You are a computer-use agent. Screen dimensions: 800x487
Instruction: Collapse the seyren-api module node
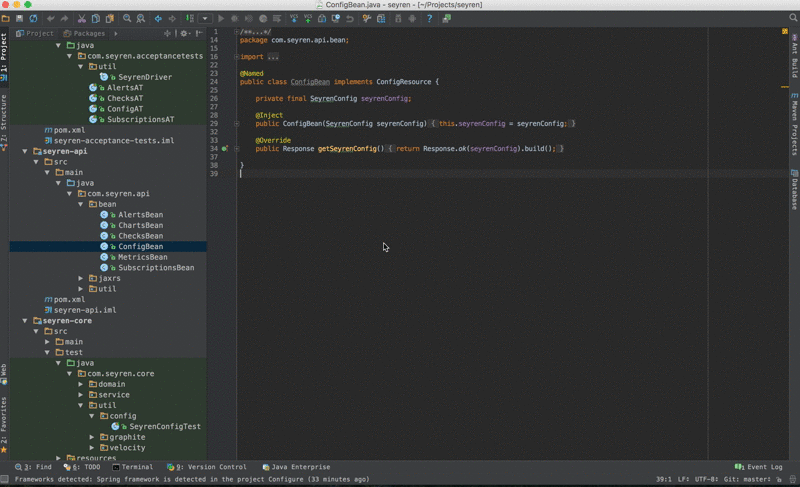[25, 151]
